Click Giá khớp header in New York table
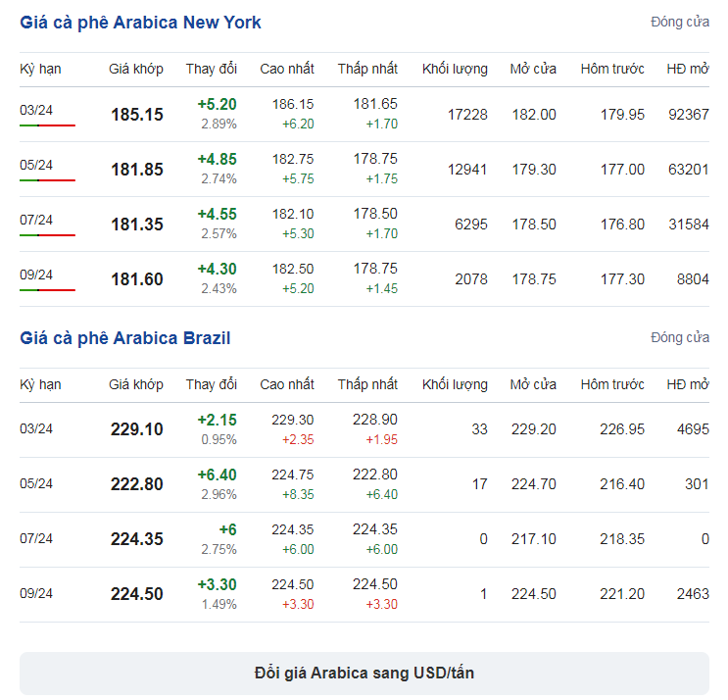728x700 pixels. coord(136,69)
